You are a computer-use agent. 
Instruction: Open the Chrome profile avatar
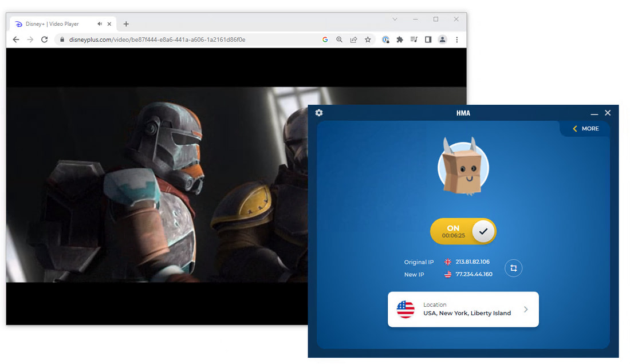tap(442, 39)
